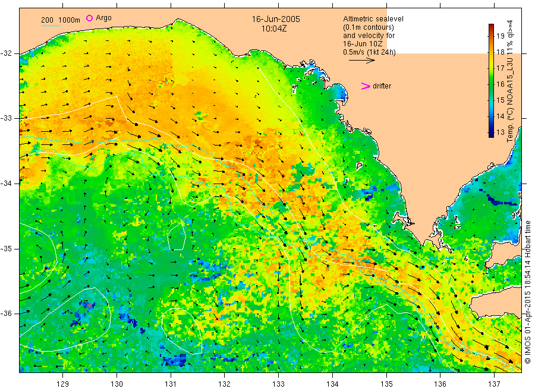Image resolution: width=535 pixels, height=392 pixels.
Task: Click the color bar value 17
Action: click(x=500, y=68)
